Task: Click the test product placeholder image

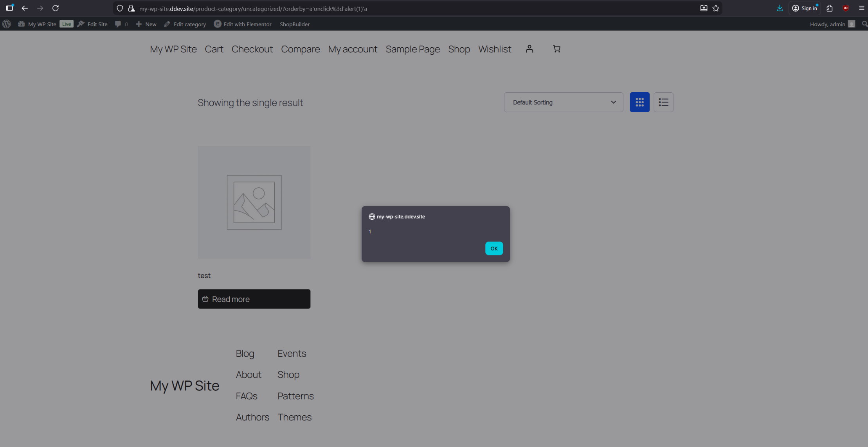Action: 254,202
